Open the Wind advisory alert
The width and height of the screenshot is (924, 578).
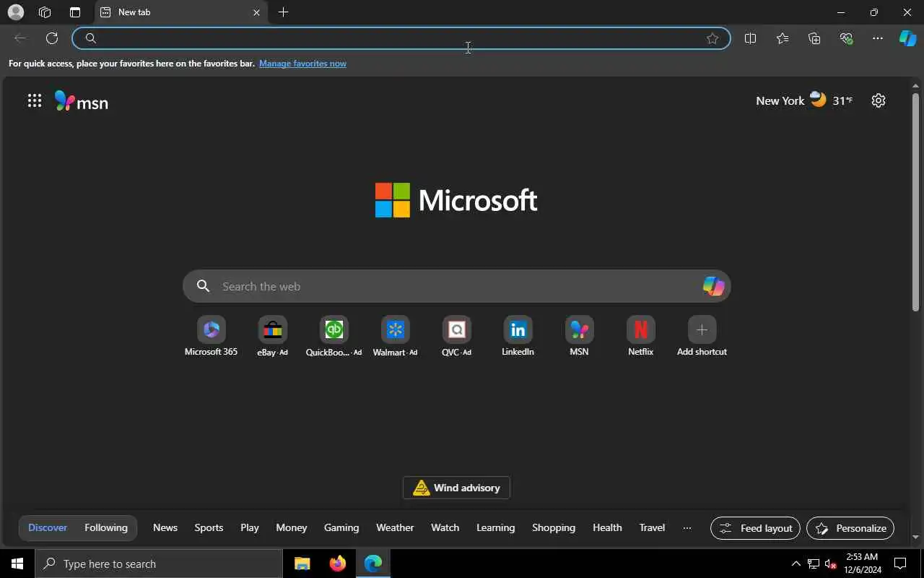(456, 488)
